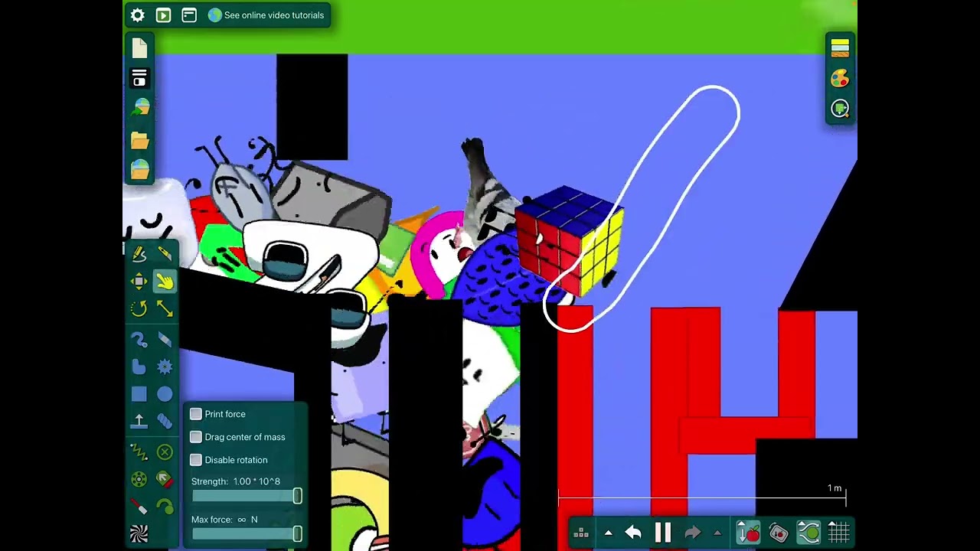Select the Chain tool

[x=165, y=422]
